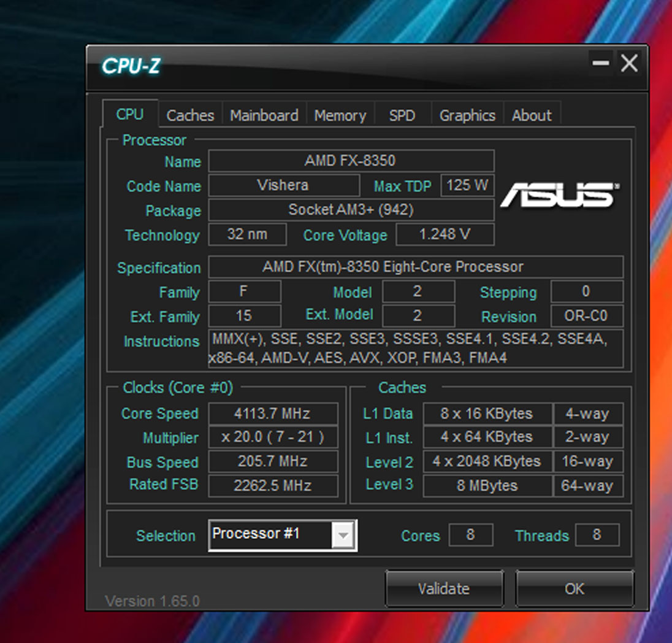This screenshot has width=672, height=643.
Task: Click the 16-way Level 2 associativity value
Action: pos(588,461)
